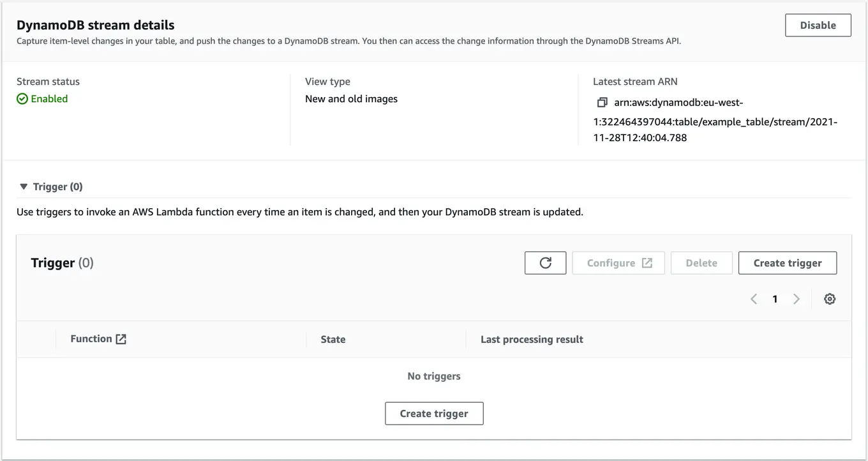Click the Enabled stream status text
The image size is (868, 461).
(49, 99)
